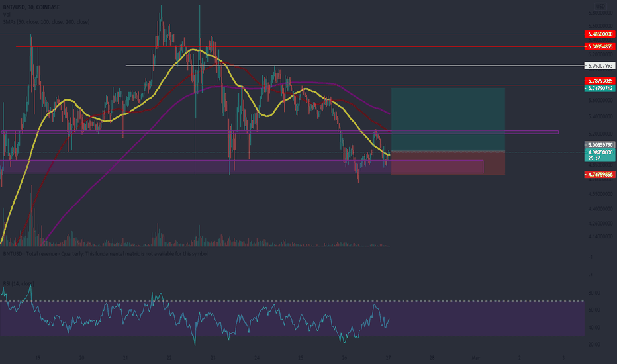Click RSI scale value 80.00

tap(594, 293)
